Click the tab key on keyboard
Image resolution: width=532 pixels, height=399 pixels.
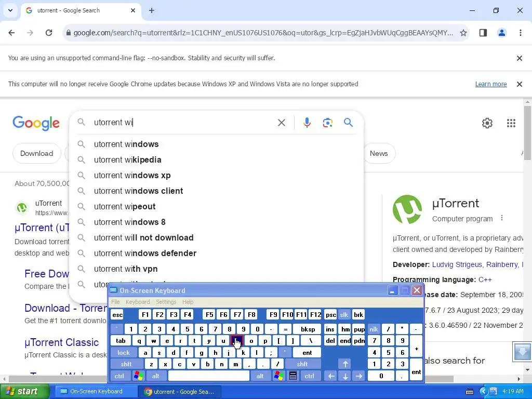pos(121,341)
